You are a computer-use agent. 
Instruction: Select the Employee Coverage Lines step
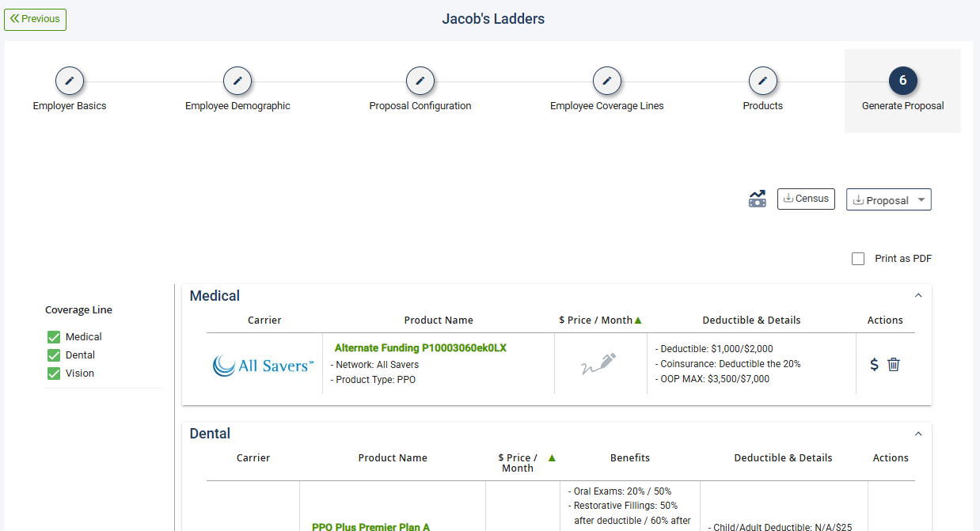point(607,81)
